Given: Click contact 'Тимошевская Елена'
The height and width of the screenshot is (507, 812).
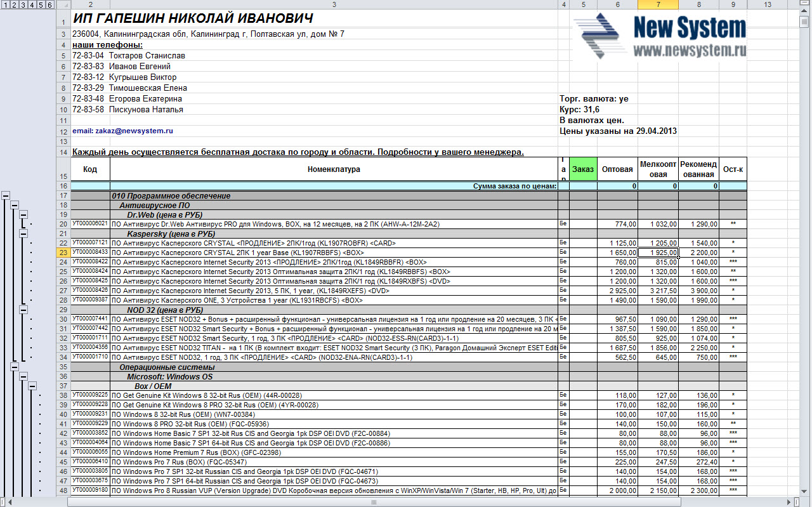Looking at the screenshot, I should pos(148,88).
